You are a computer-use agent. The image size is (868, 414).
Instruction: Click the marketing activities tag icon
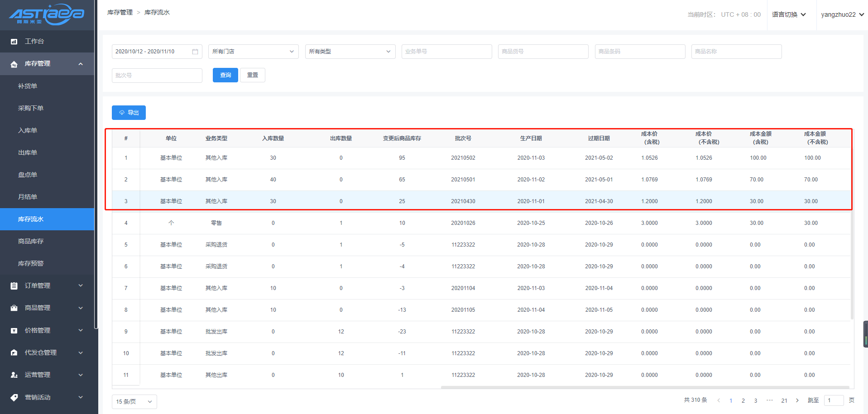[x=14, y=398]
